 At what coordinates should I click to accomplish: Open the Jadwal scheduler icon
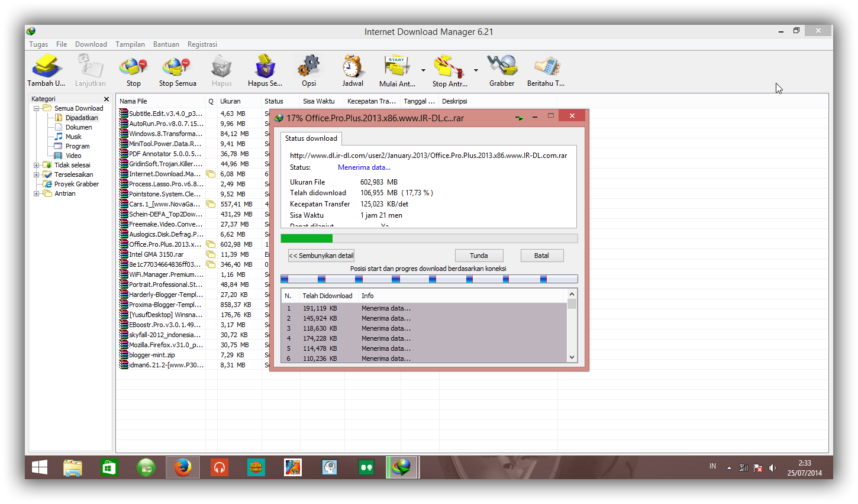[353, 66]
